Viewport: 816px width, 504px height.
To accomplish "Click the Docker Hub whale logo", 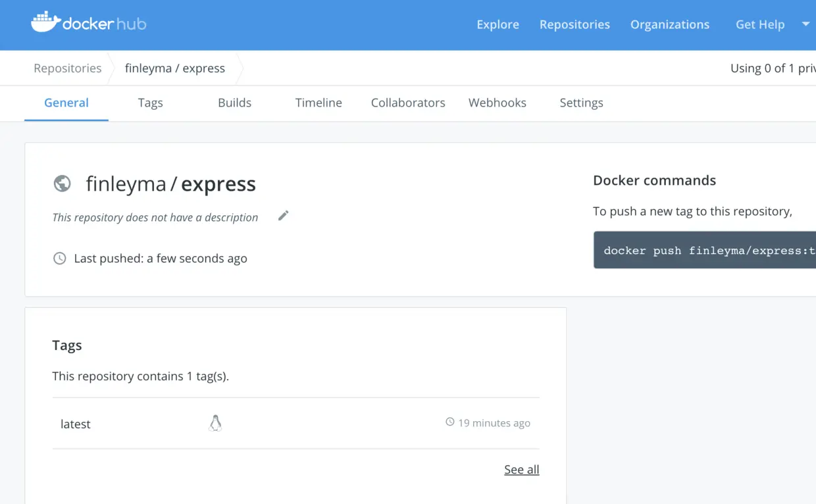I will coord(45,22).
